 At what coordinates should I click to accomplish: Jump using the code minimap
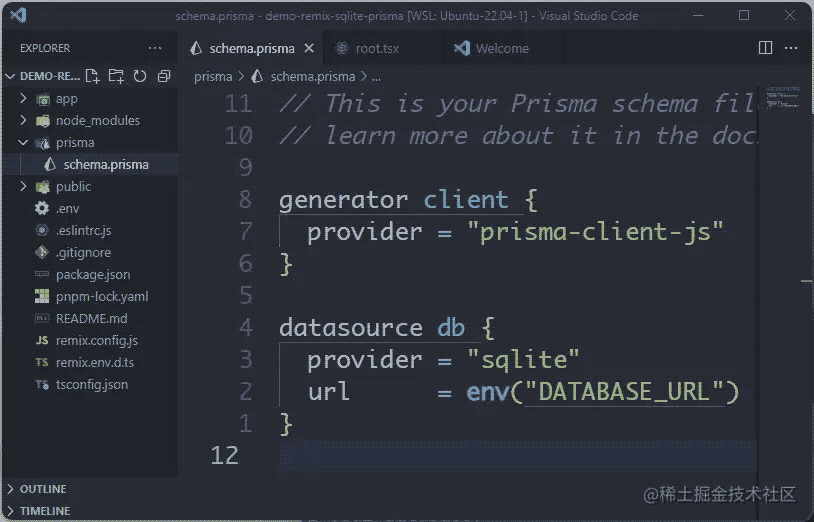(784, 98)
